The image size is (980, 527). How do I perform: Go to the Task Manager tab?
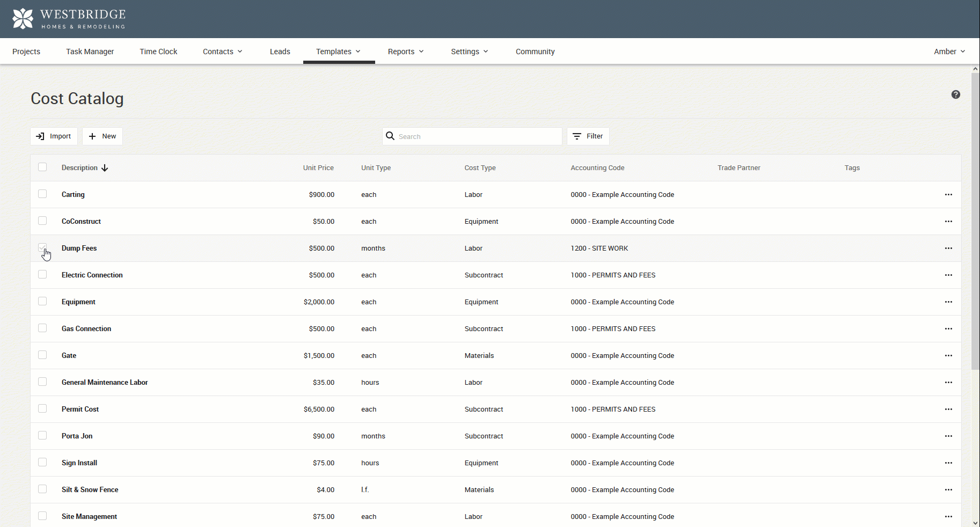(90, 52)
